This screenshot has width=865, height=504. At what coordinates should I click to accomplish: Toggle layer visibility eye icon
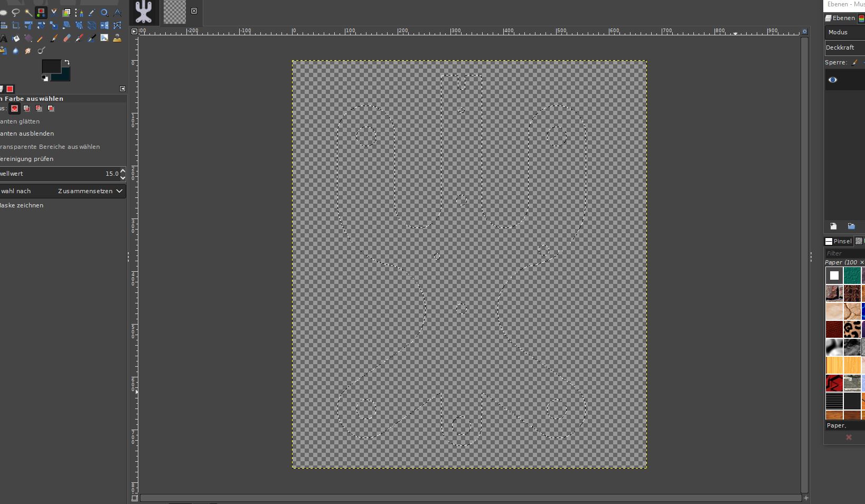(x=833, y=80)
